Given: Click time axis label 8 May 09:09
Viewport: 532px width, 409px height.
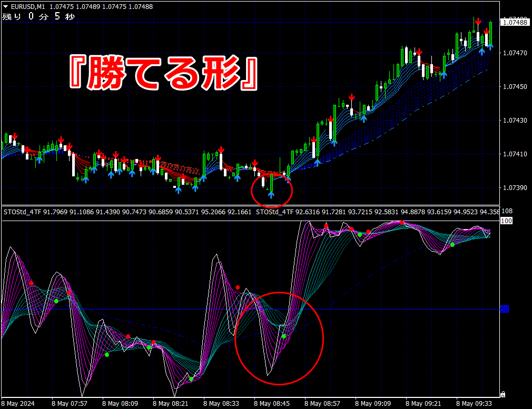Looking at the screenshot, I should (373, 404).
